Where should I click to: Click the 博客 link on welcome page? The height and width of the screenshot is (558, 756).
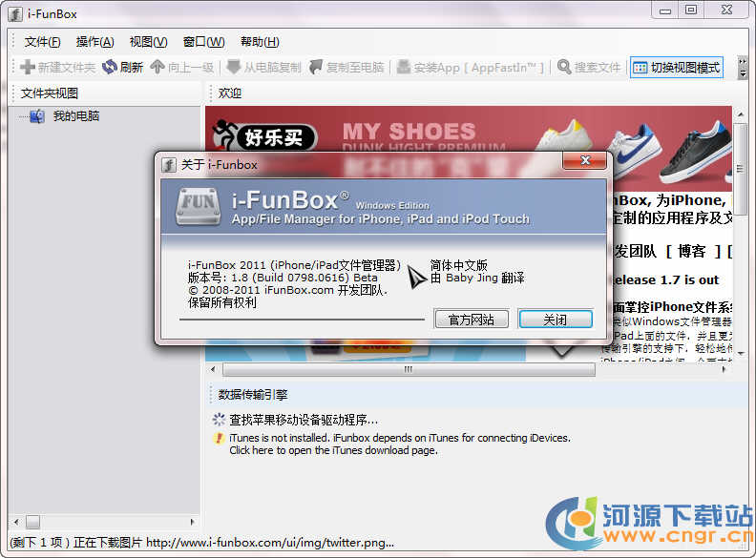tap(692, 251)
